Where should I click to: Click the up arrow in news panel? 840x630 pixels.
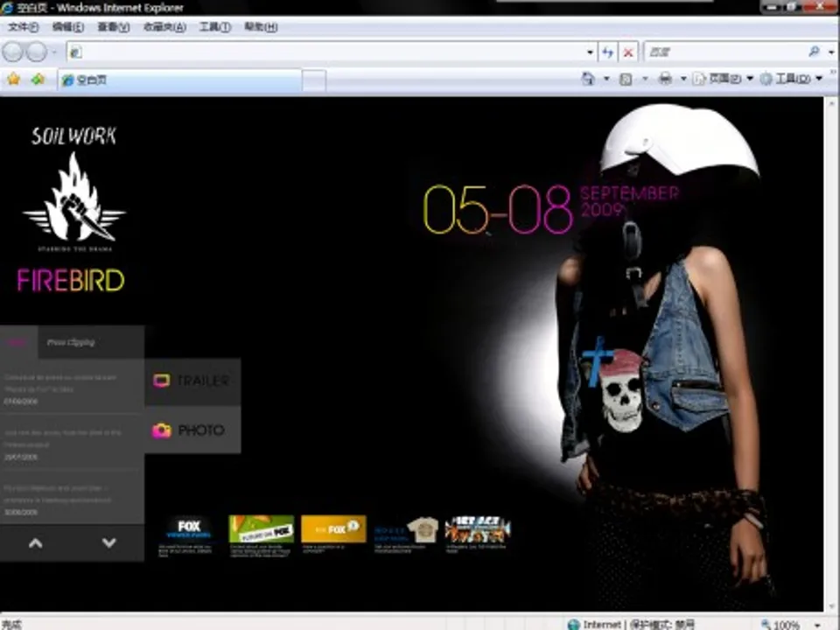[x=35, y=543]
